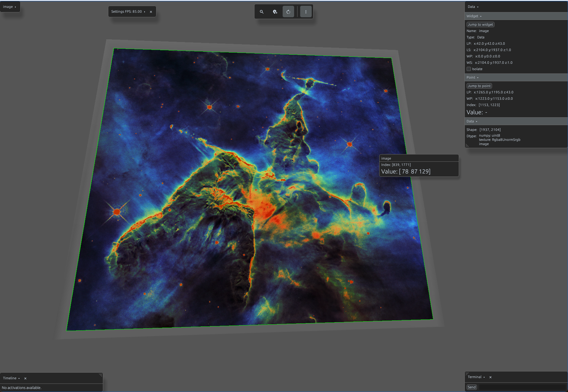Click the 'Name: image' row
This screenshot has height=392, width=568.
(x=478, y=31)
